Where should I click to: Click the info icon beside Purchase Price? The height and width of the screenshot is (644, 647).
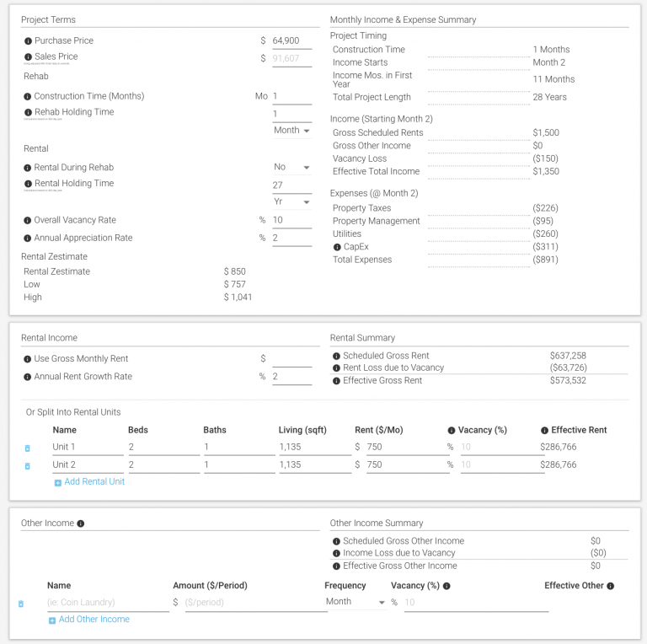click(27, 41)
